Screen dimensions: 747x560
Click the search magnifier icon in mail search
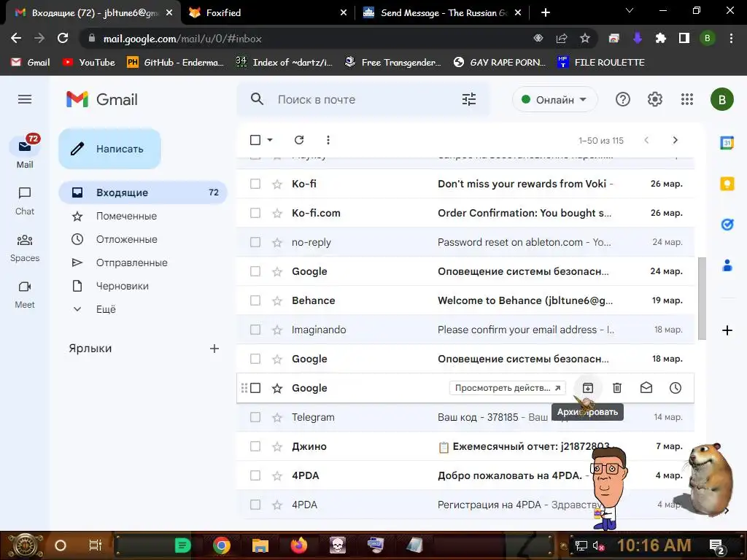(x=257, y=99)
